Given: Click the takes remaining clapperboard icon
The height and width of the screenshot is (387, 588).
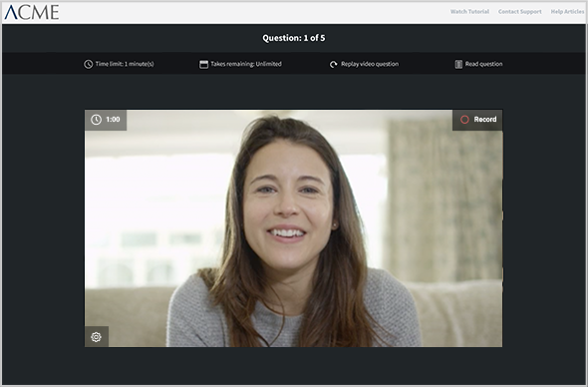Looking at the screenshot, I should (x=203, y=64).
